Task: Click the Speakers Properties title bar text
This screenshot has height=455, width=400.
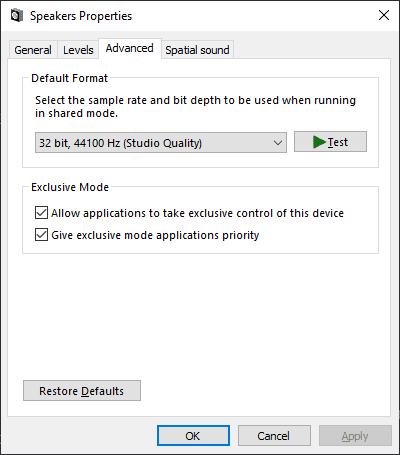Action: 81,16
